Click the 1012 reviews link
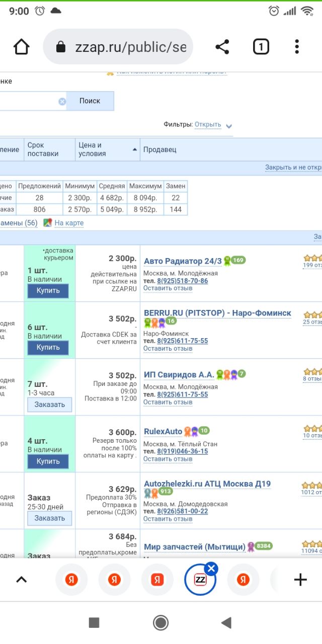This screenshot has width=322, height=644. click(x=311, y=493)
